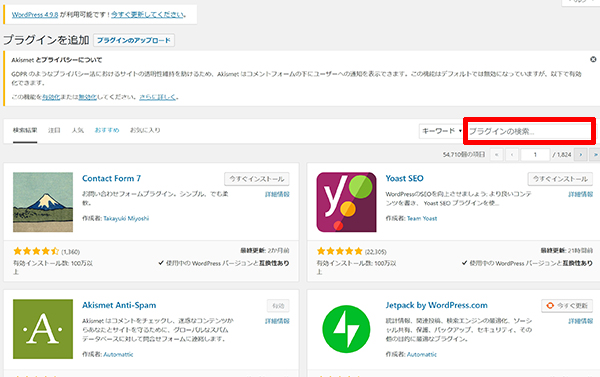Click the Yoast SEO star rating
The width and height of the screenshot is (600, 377).
(x=339, y=251)
